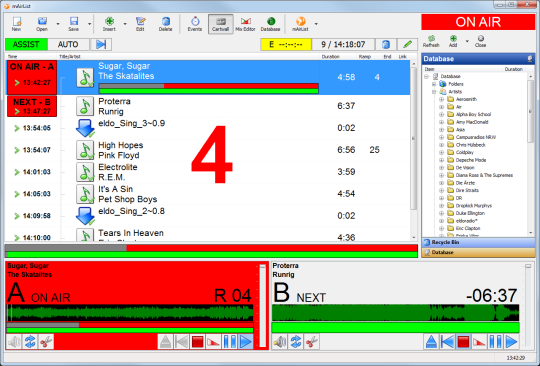The image size is (540, 366).
Task: Switch to AUTO mode
Action: (68, 44)
